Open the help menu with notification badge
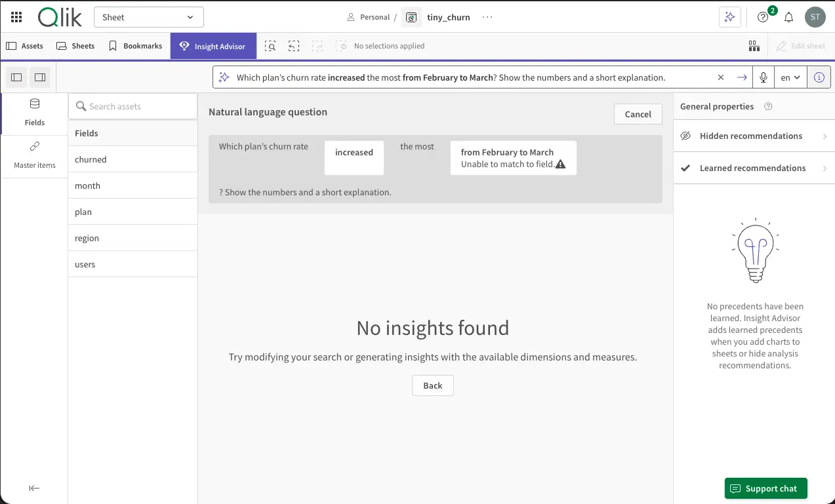This screenshot has width=835, height=504. (762, 17)
